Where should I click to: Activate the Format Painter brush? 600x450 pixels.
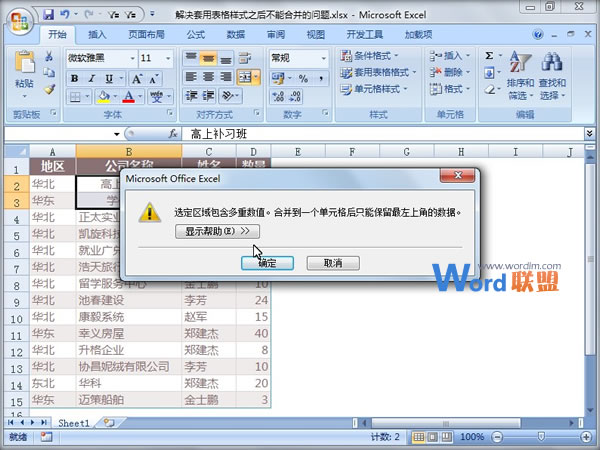(x=49, y=89)
